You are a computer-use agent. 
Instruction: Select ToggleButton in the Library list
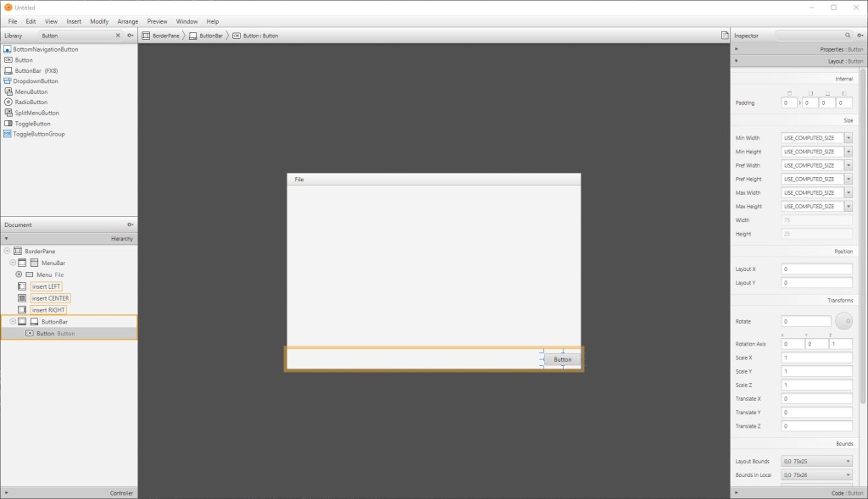point(32,124)
